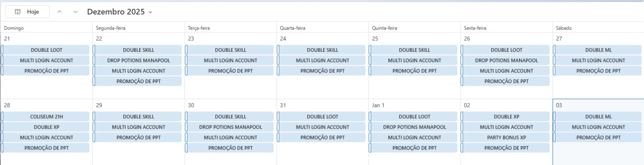Select the Jan 1 date label

(378, 105)
